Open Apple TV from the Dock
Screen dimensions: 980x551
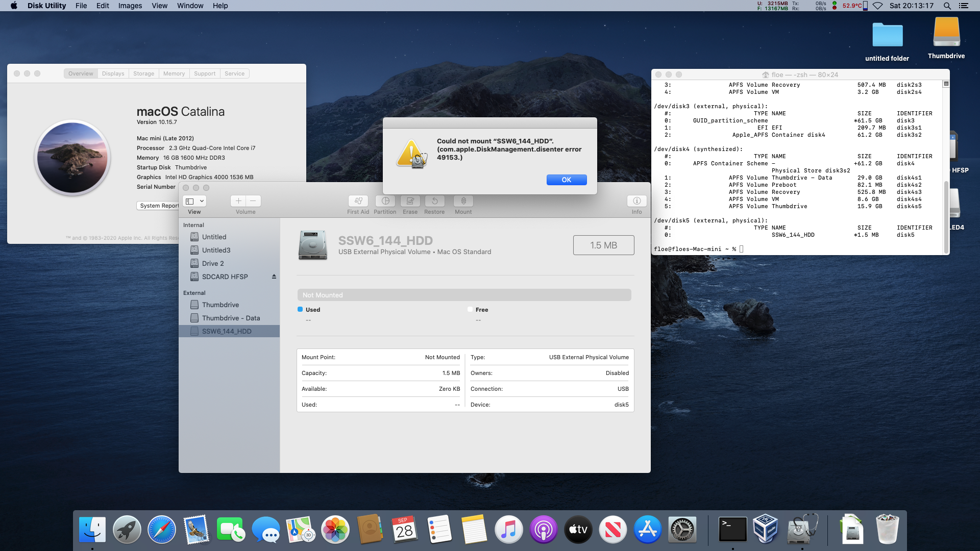578,530
